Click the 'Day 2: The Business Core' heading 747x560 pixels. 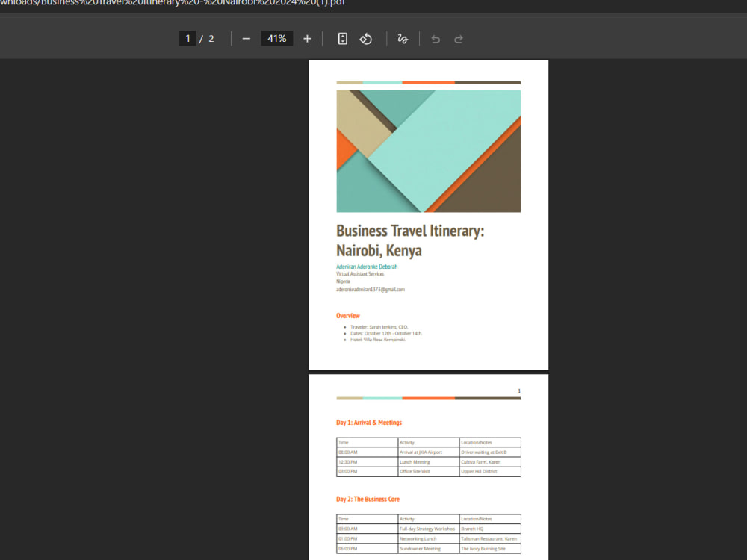368,499
